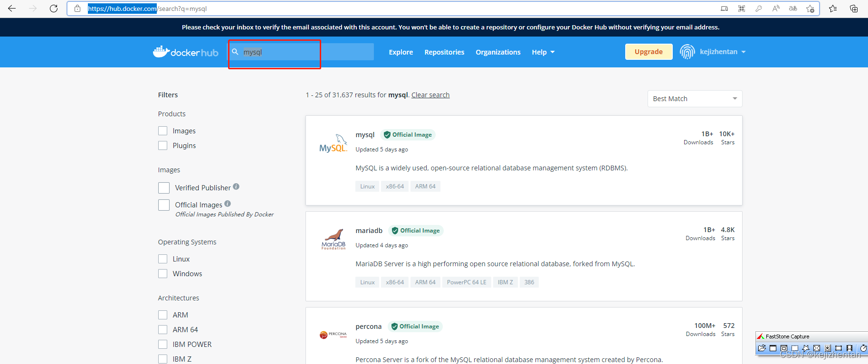Select Capture Scrolling Window in FastStone
Viewport: 868px width, 364px height.
coord(828,348)
